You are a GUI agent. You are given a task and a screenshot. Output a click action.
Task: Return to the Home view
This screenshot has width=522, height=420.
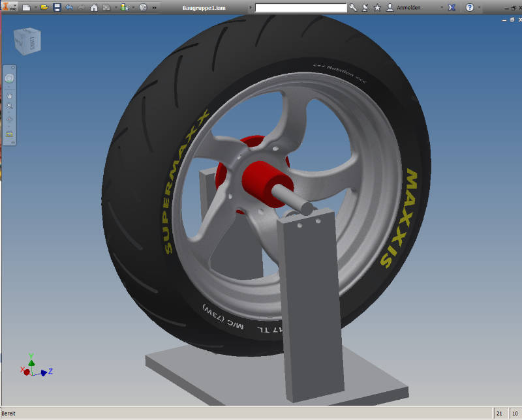point(94,7)
